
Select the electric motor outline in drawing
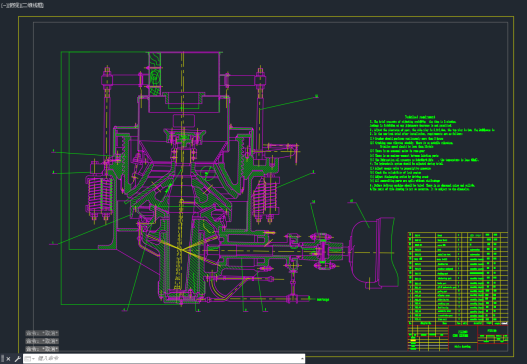click(x=374, y=253)
